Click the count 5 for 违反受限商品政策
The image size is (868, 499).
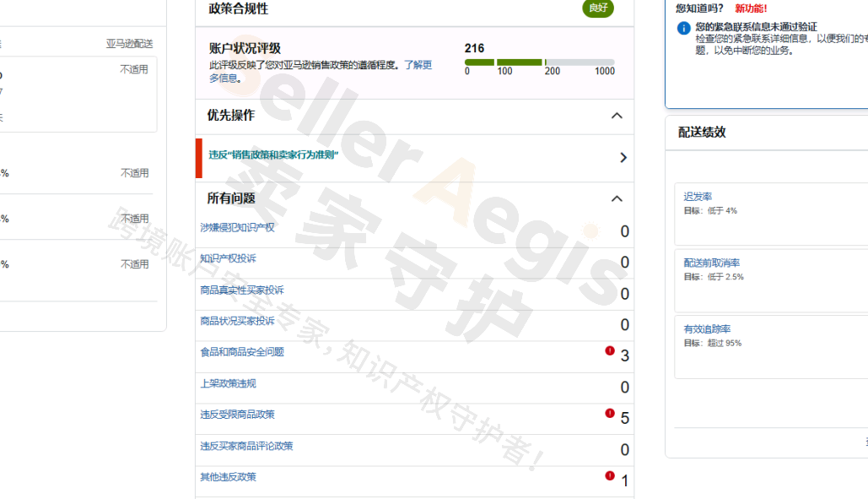[624, 418]
